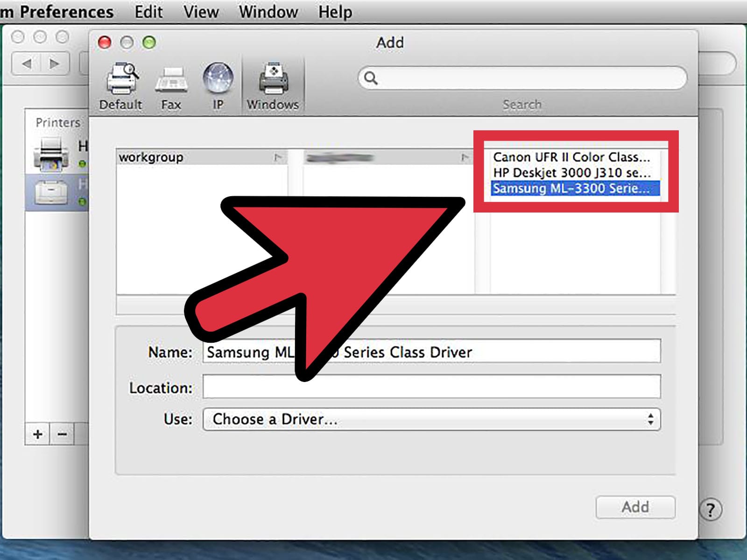
Task: Click the Search field in Add window
Action: click(x=522, y=78)
